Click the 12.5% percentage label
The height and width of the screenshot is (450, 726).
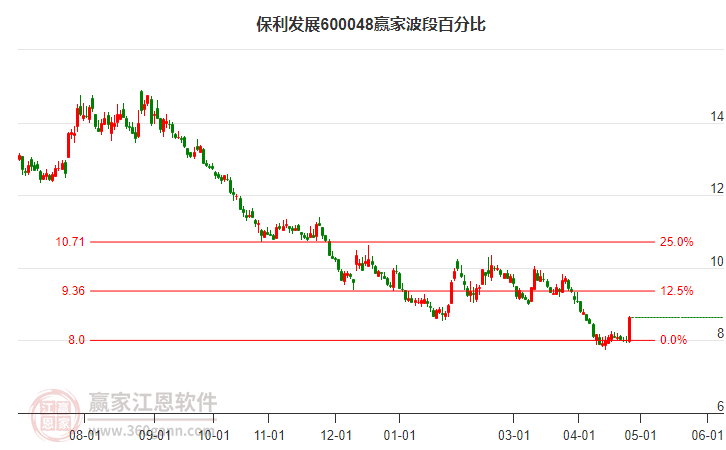(x=676, y=291)
